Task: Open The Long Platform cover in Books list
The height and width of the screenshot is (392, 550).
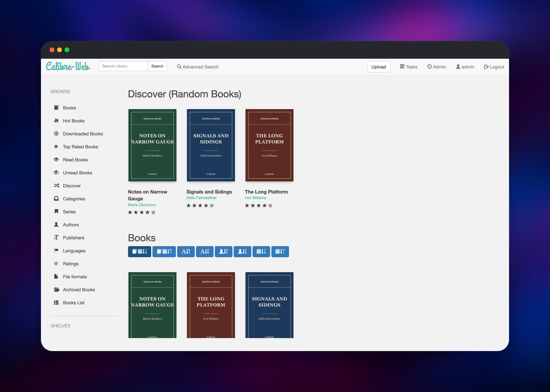Action: (211, 305)
